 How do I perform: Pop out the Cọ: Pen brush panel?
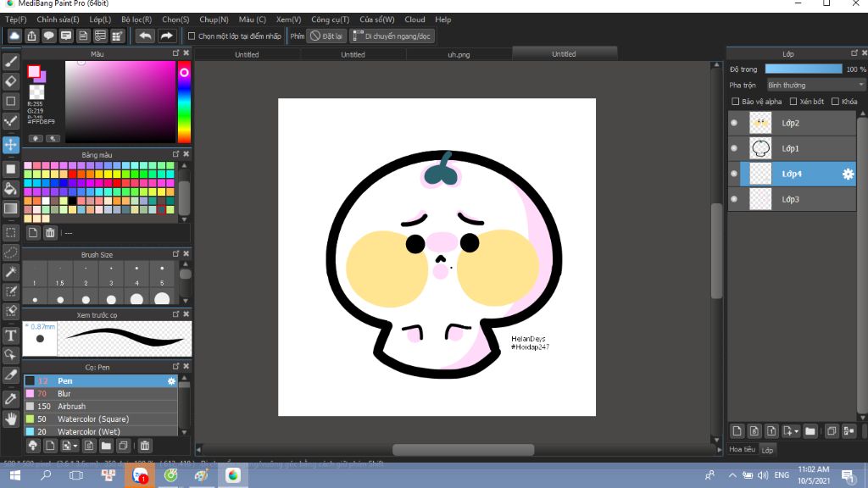click(176, 366)
